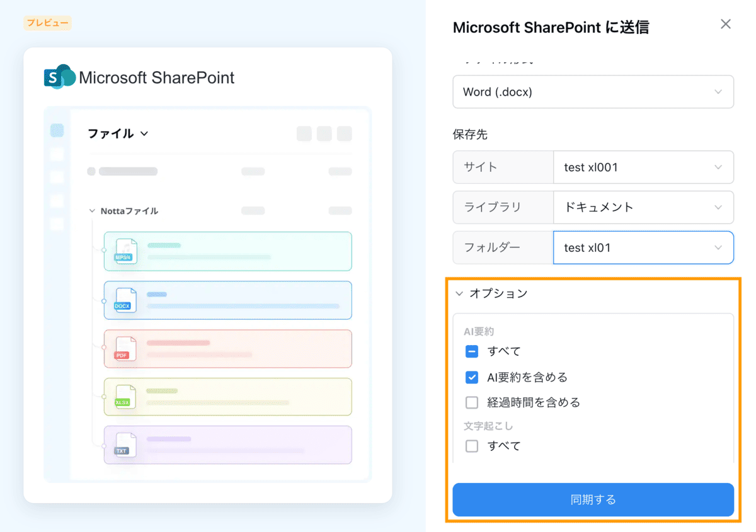Click the Microsoft SharePoint logo icon
This screenshot has width=756, height=532.
pyautogui.click(x=59, y=77)
